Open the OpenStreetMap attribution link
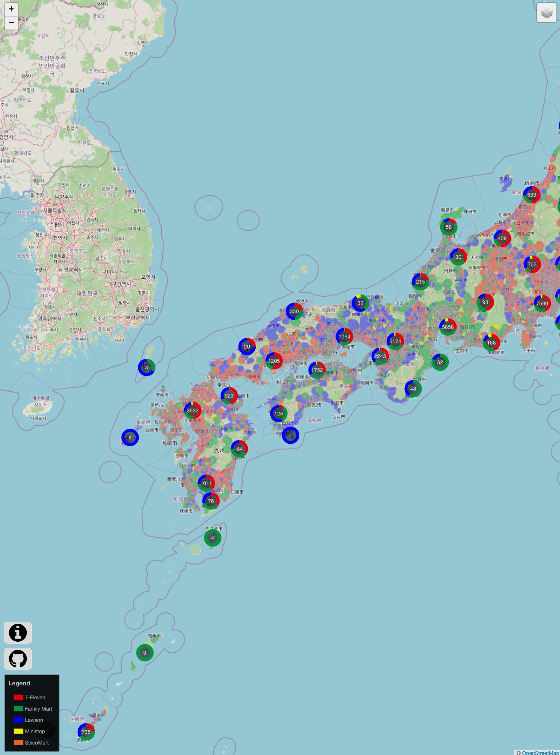Screen dimensions: 560x755 pos(540,753)
